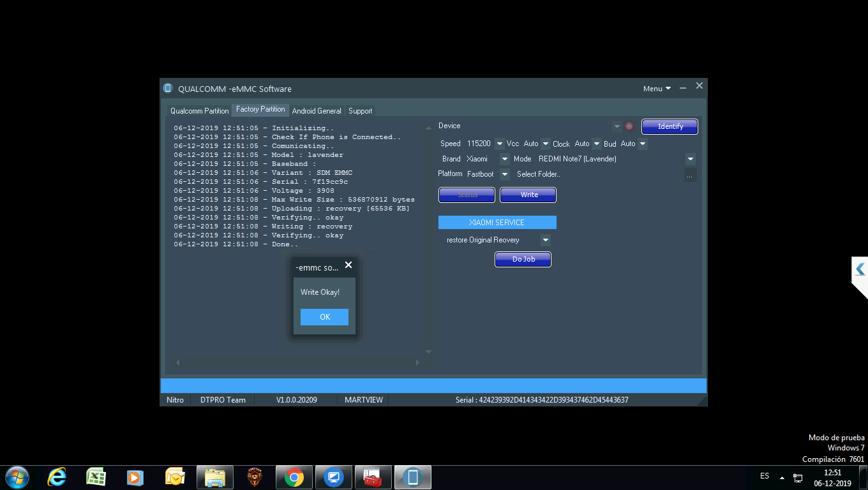Image resolution: width=868 pixels, height=490 pixels.
Task: Open File Explorer from the taskbar
Action: coord(215,477)
